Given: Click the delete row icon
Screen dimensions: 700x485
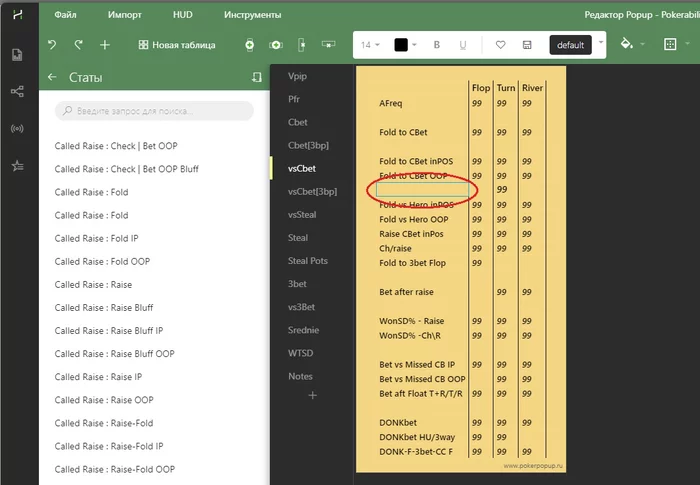Looking at the screenshot, I should pos(329,44).
